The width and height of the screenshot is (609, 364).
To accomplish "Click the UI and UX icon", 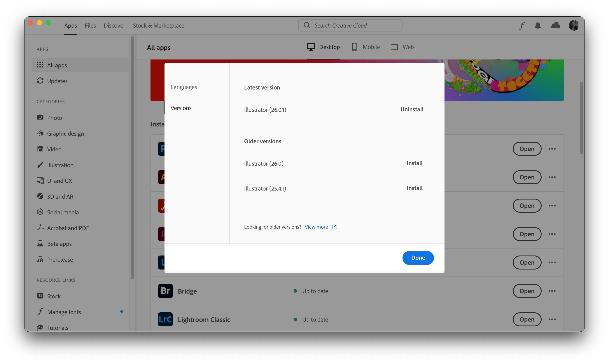I will [40, 180].
